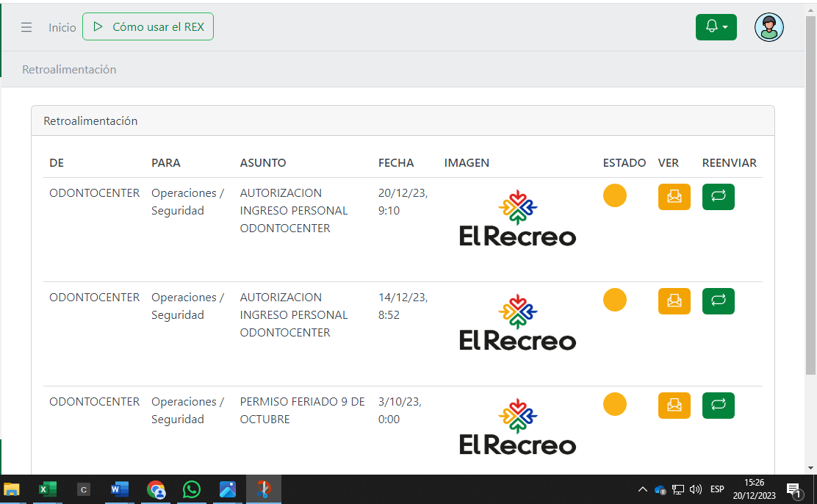Open Word from the taskbar

point(119,489)
